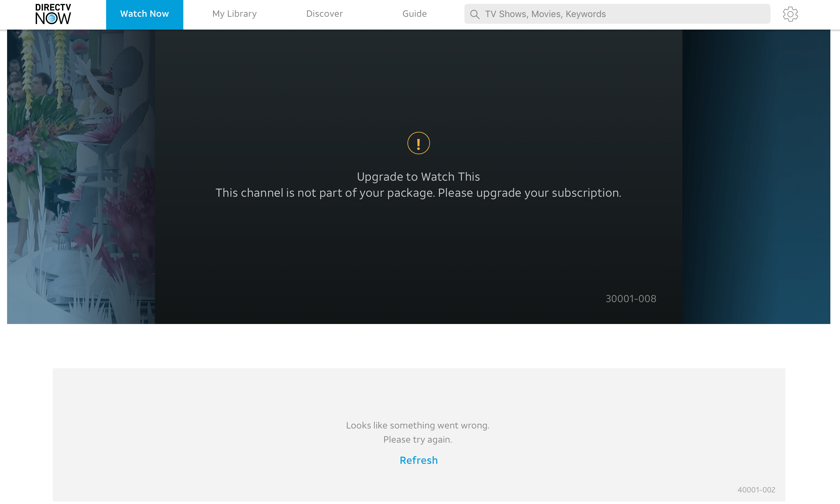840x504 pixels.
Task: Click the error code 40001-002
Action: tap(756, 490)
